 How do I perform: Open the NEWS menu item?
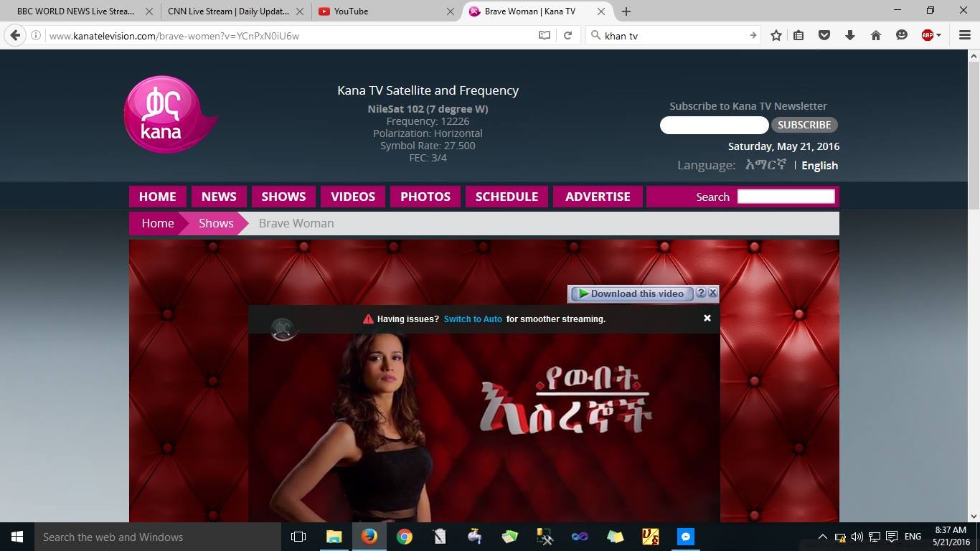(x=219, y=197)
